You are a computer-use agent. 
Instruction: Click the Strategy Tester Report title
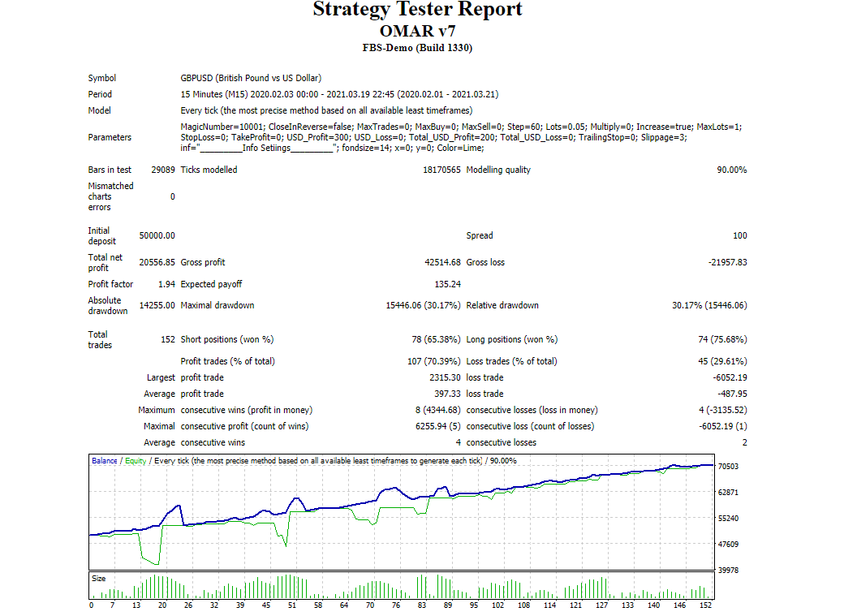pyautogui.click(x=417, y=10)
